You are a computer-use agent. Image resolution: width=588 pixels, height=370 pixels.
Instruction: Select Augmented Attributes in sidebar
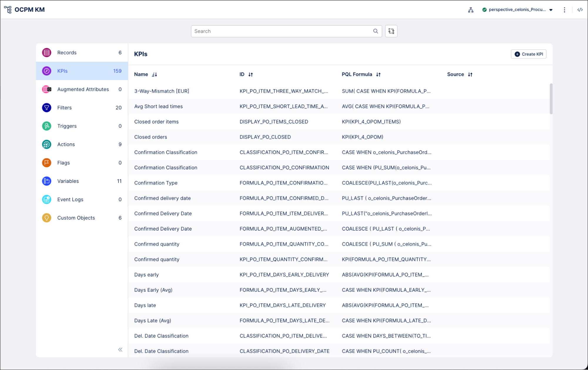(82, 89)
